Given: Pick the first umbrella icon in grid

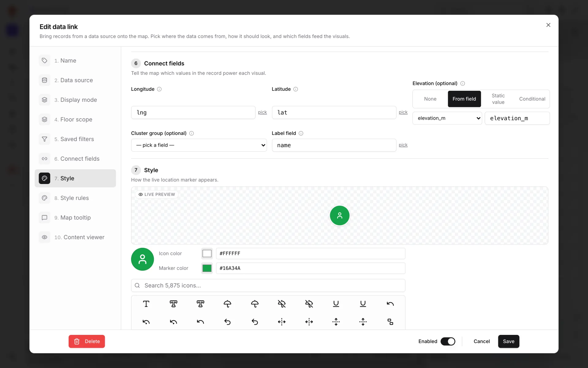Looking at the screenshot, I should coord(228,304).
